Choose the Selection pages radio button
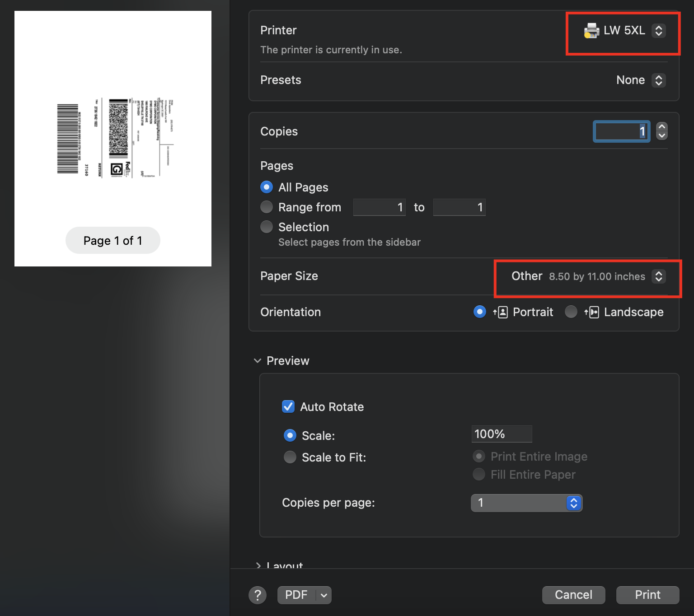This screenshot has width=694, height=616. coord(267,227)
